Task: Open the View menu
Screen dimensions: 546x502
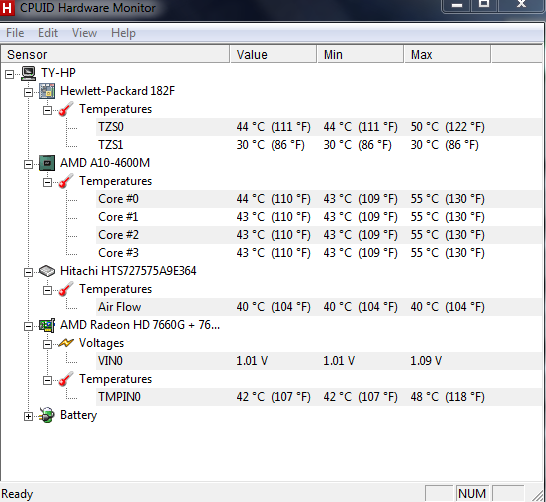Action: tap(84, 33)
